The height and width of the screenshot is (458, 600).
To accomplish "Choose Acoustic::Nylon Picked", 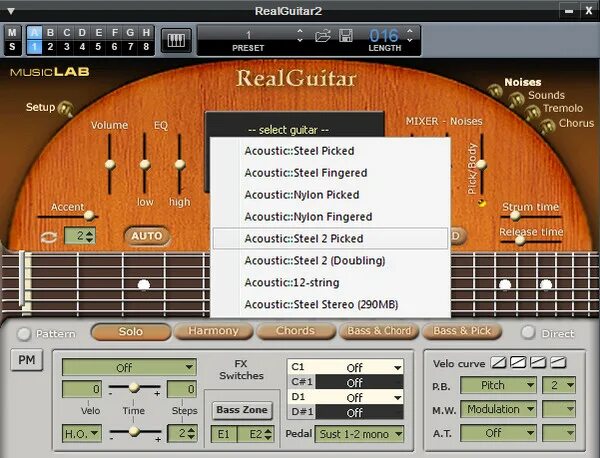I will pos(330,195).
